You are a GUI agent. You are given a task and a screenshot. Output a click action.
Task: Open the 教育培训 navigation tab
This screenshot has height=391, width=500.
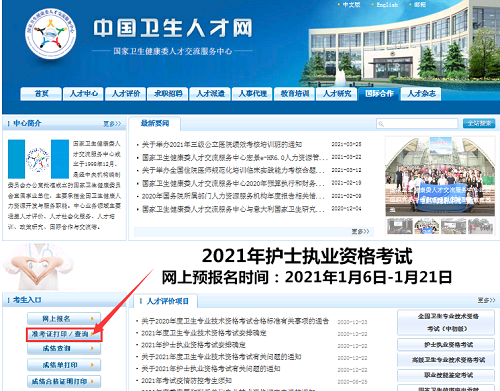(295, 94)
